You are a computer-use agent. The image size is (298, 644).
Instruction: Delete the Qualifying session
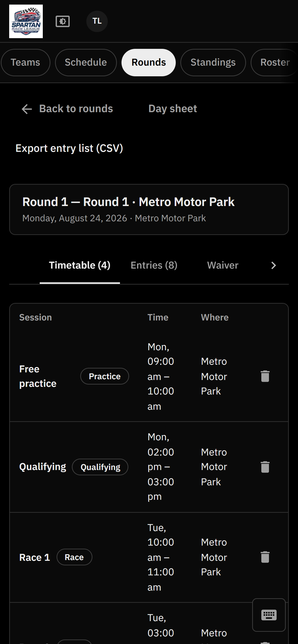point(265,467)
